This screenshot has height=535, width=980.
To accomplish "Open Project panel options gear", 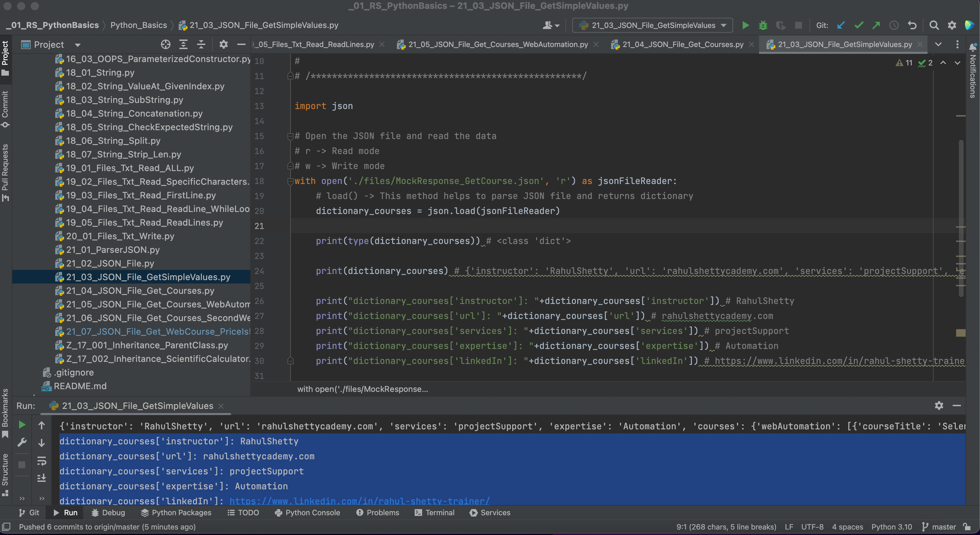I will [x=223, y=45].
